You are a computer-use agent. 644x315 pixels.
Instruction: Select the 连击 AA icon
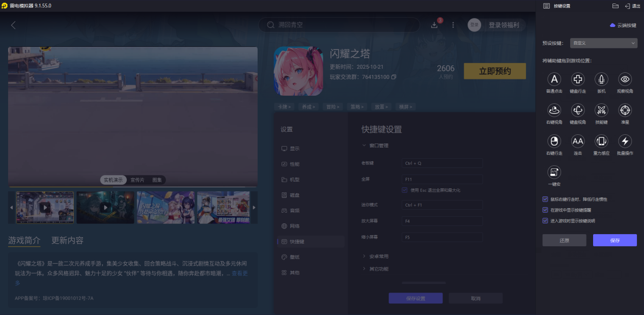pyautogui.click(x=578, y=141)
